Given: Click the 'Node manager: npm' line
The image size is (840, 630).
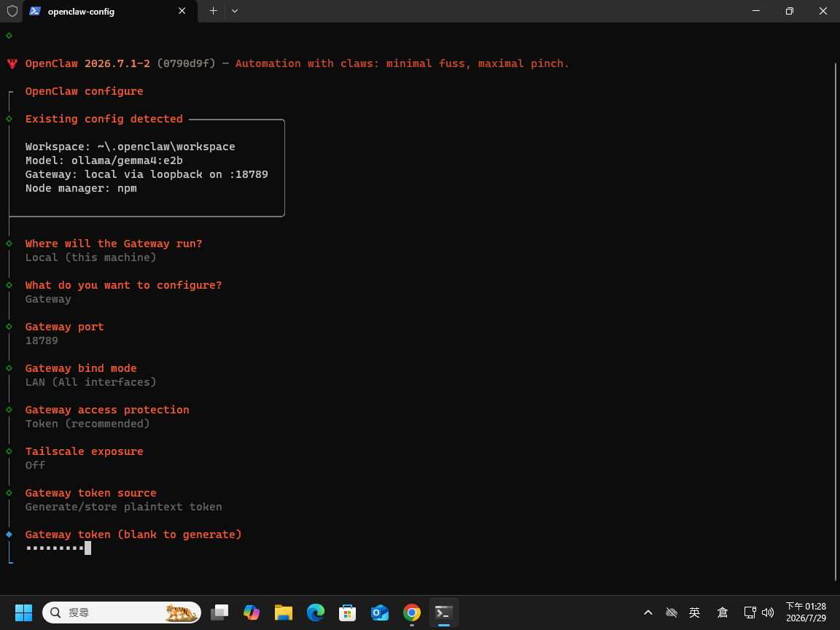Looking at the screenshot, I should pyautogui.click(x=81, y=189).
